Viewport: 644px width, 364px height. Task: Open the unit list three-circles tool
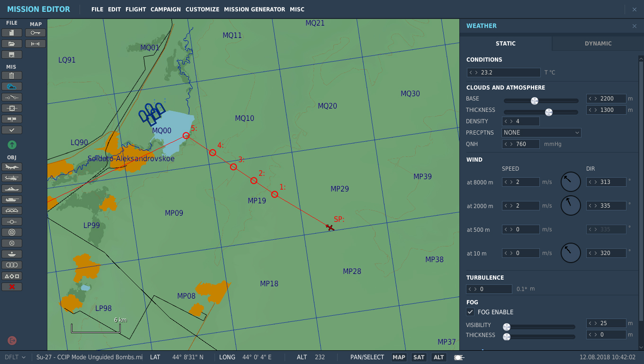[x=12, y=265]
